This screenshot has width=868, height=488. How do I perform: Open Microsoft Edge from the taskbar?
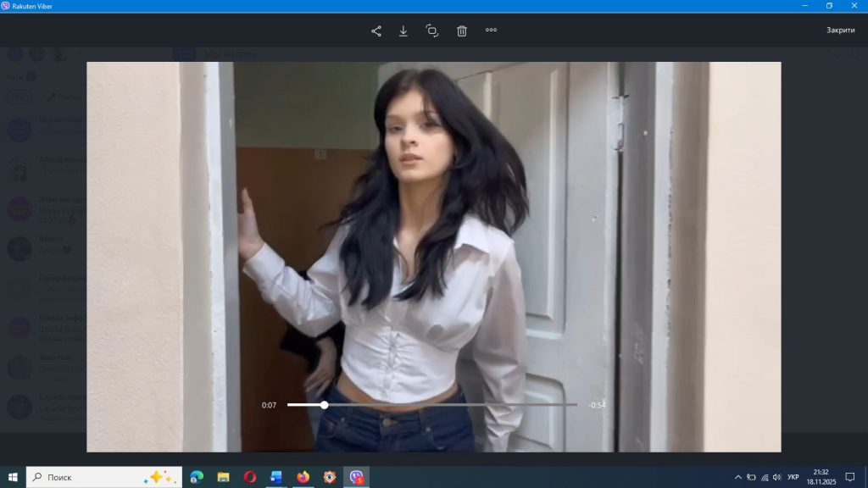(x=197, y=477)
